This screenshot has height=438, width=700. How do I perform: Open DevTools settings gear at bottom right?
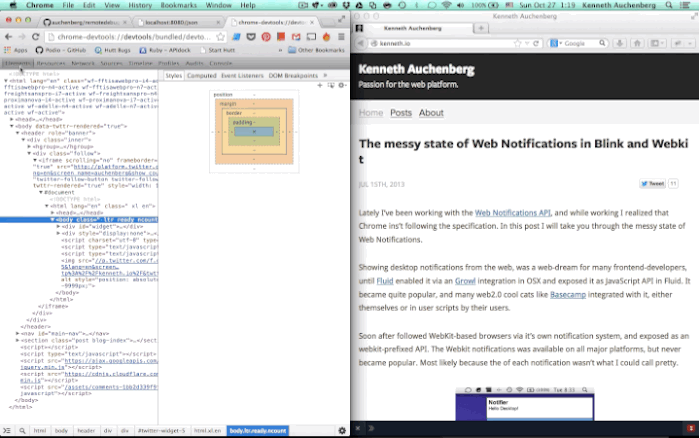click(342, 431)
